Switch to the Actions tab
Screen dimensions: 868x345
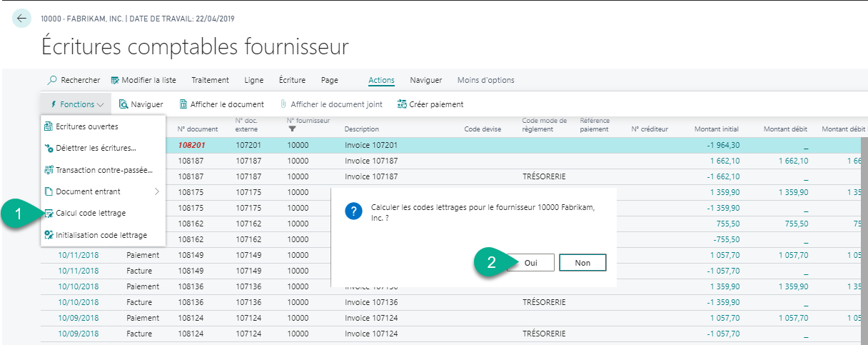tap(381, 80)
